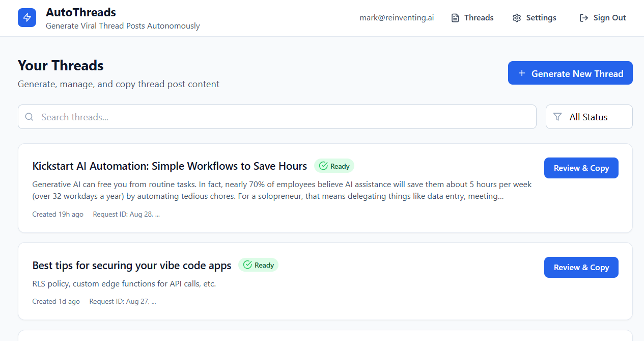The width and height of the screenshot is (644, 341).
Task: Toggle the Ready badge on the vibe code thread
Action: pos(258,265)
